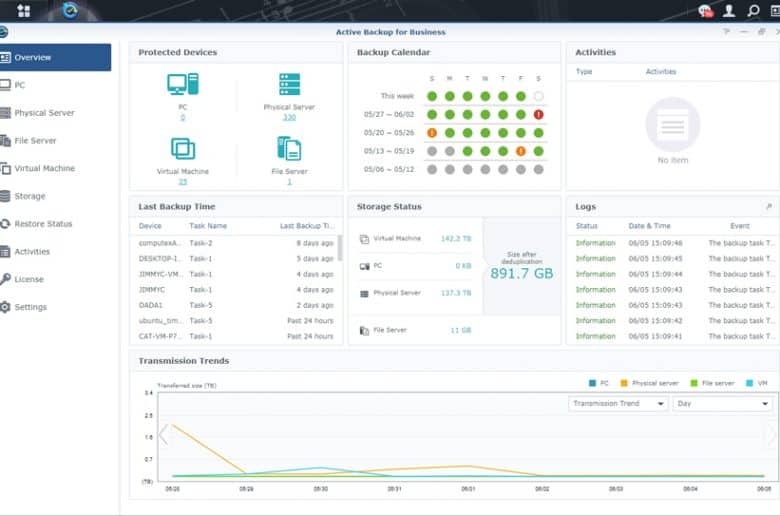Click the Virtual Machine storage icon
The height and width of the screenshot is (516, 780).
(x=364, y=239)
